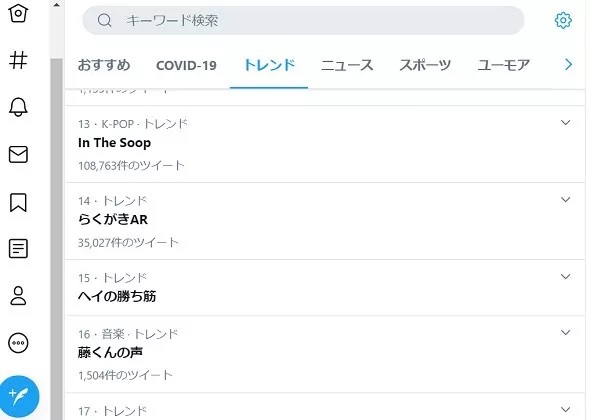Expand options chevron for 藤くんの声
This screenshot has height=420, width=590.
(565, 332)
